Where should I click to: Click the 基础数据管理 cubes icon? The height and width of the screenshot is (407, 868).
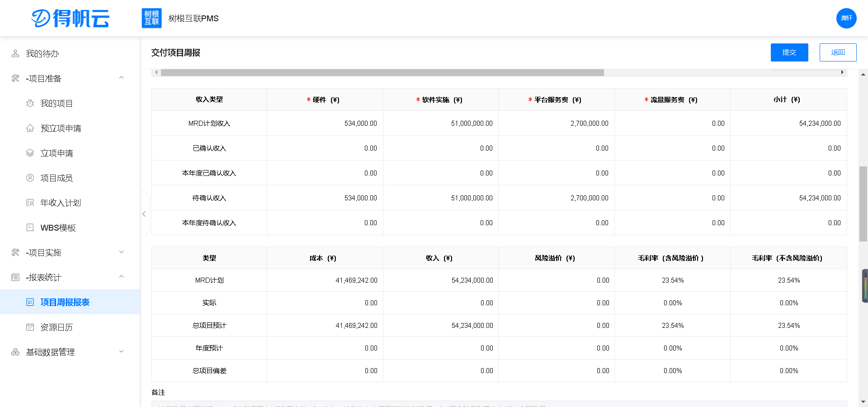[15, 352]
